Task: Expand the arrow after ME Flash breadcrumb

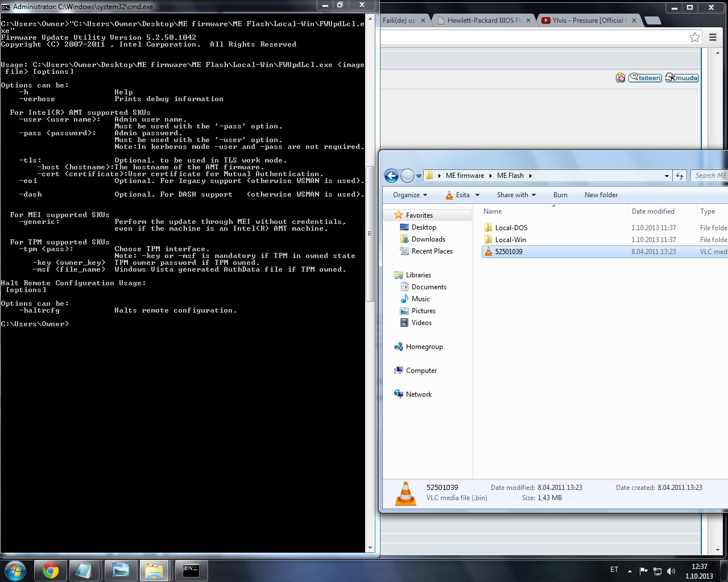Action: [531, 176]
